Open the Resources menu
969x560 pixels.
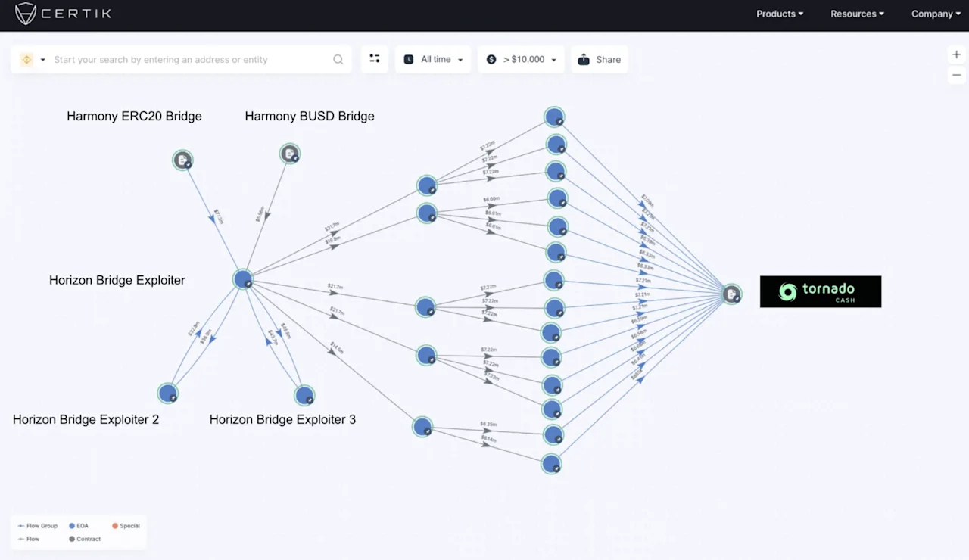[x=857, y=14]
